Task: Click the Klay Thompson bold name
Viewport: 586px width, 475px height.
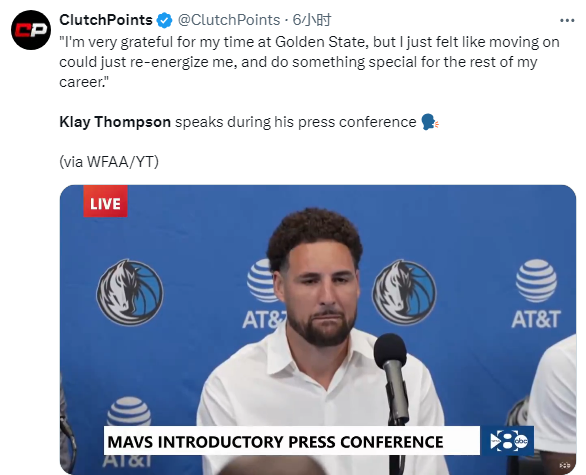Action: tap(115, 122)
